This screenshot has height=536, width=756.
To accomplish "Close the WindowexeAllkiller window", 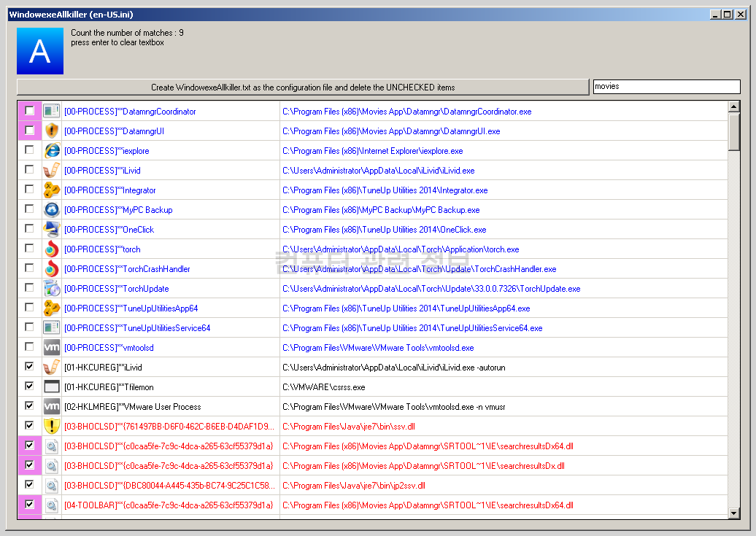I will [x=741, y=15].
